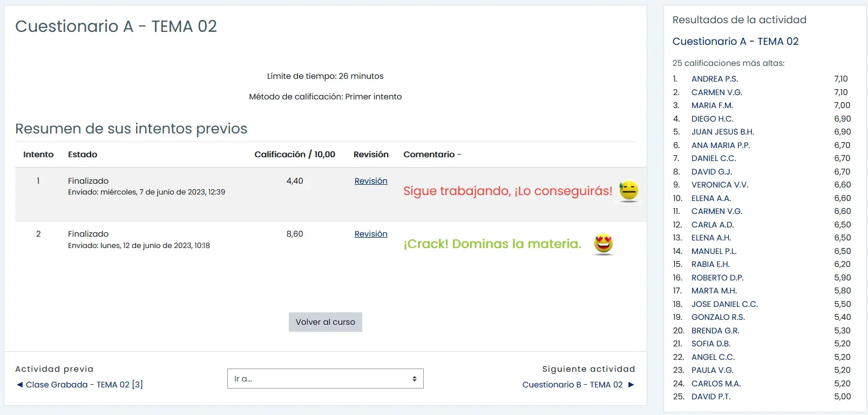Screen dimensions: 868x415
Task: Click JOSE DANIEL C.C. in the ranking
Action: 724,304
